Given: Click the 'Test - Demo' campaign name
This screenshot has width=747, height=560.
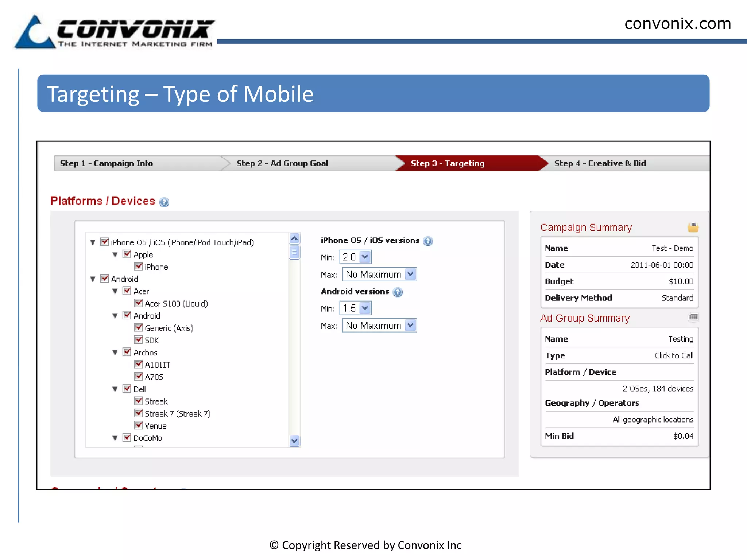Looking at the screenshot, I should point(673,248).
